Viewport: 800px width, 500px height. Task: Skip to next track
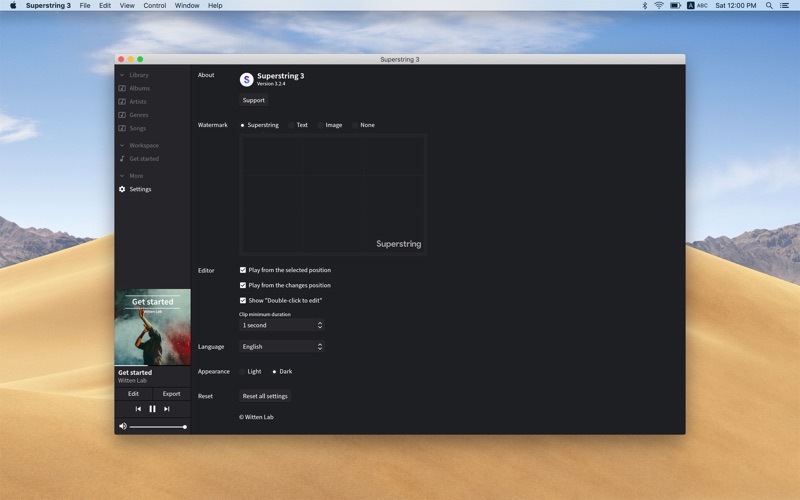pyautogui.click(x=166, y=409)
